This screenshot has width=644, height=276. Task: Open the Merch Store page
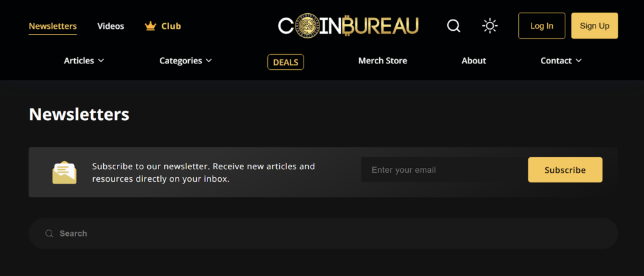[x=382, y=61]
